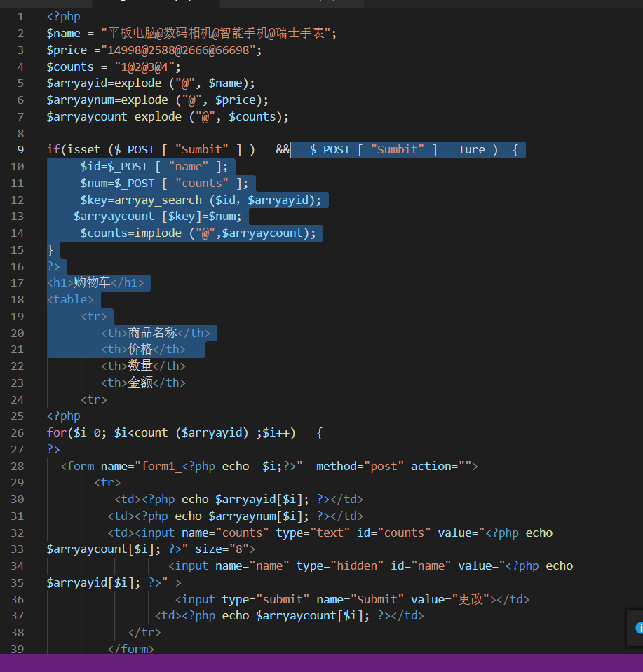Click the type="text" attribute on line 32

tap(313, 533)
